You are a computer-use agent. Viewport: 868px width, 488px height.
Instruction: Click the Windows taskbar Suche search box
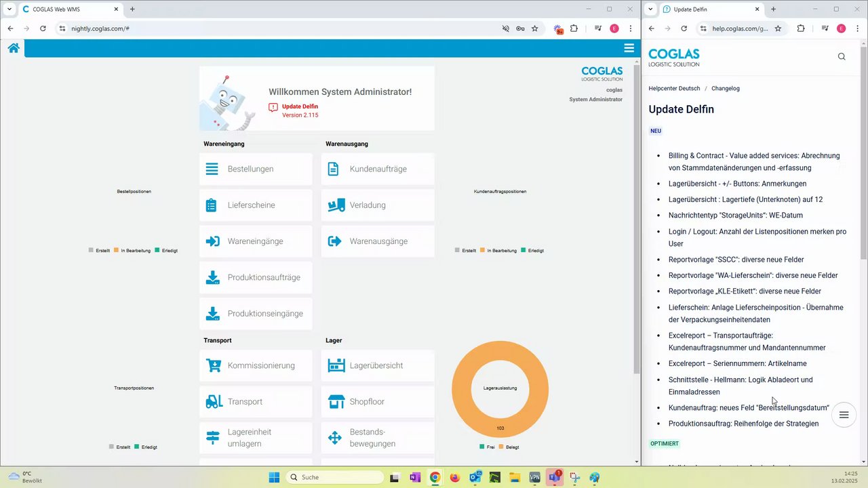(334, 477)
